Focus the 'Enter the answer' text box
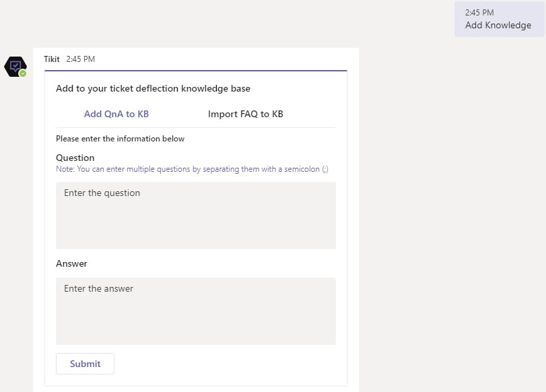This screenshot has height=392, width=546. (x=195, y=311)
